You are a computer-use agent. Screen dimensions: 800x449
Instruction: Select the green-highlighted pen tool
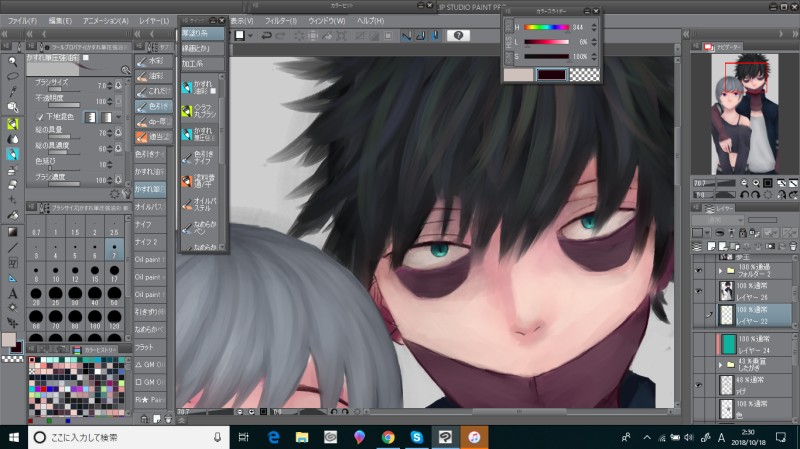13,123
